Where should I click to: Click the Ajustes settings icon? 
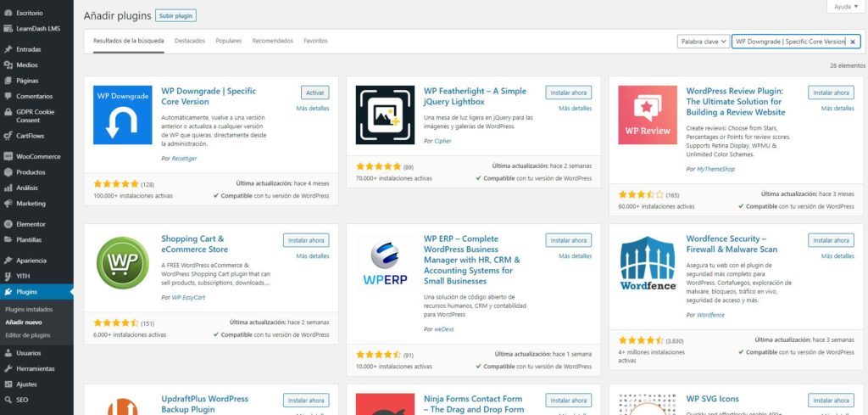pos(8,384)
